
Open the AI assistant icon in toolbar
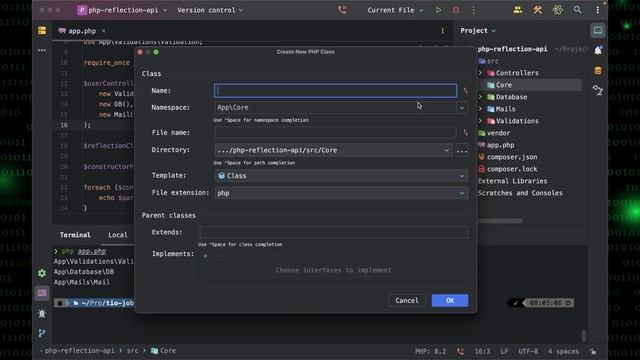558,10
